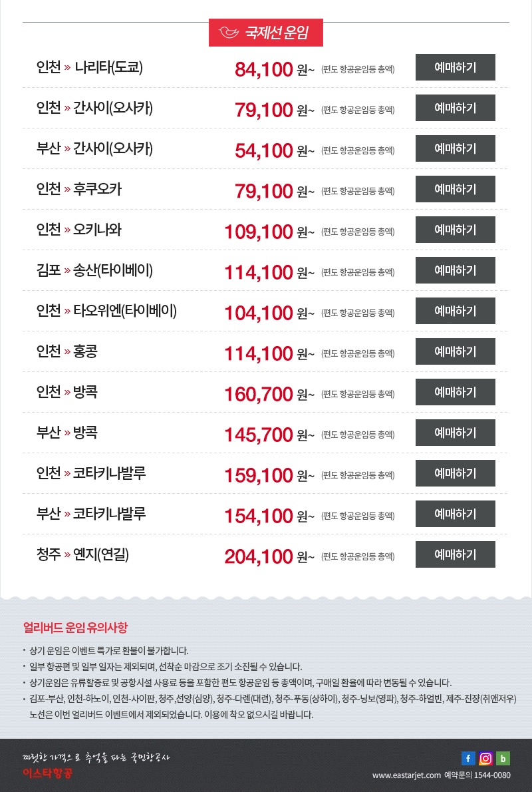532x792 pixels.
Task: Open the www.eastarjet.com website link
Action: pyautogui.click(x=406, y=775)
